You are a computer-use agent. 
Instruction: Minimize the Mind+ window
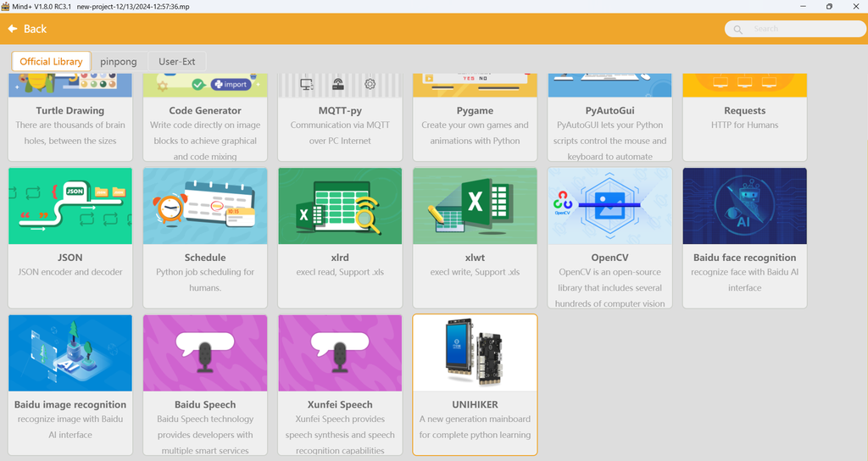coord(804,6)
